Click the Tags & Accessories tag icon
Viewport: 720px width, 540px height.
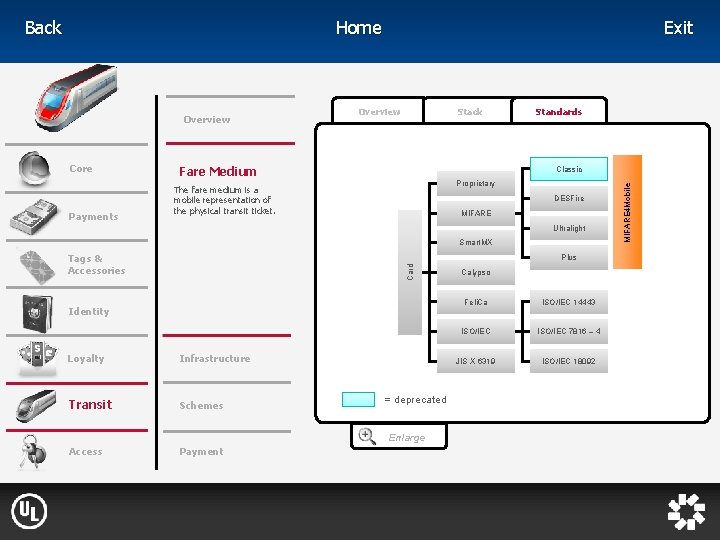click(38, 266)
